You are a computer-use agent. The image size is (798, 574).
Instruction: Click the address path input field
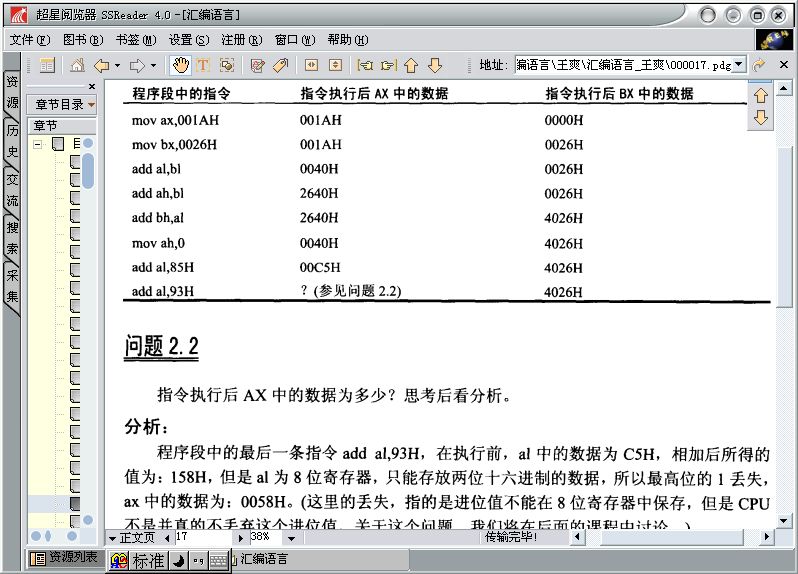point(624,65)
